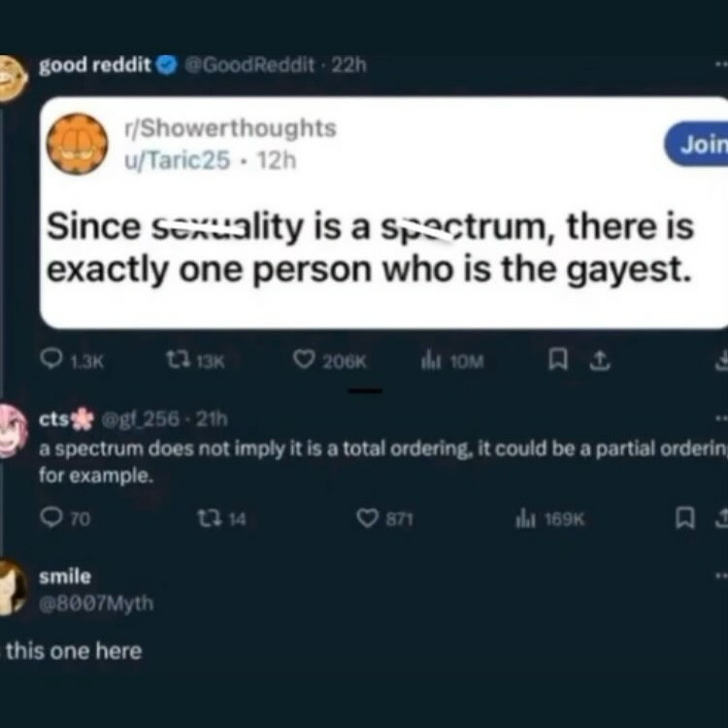This screenshot has height=728, width=728.
Task: View analytics showing 10M views
Action: (x=427, y=361)
